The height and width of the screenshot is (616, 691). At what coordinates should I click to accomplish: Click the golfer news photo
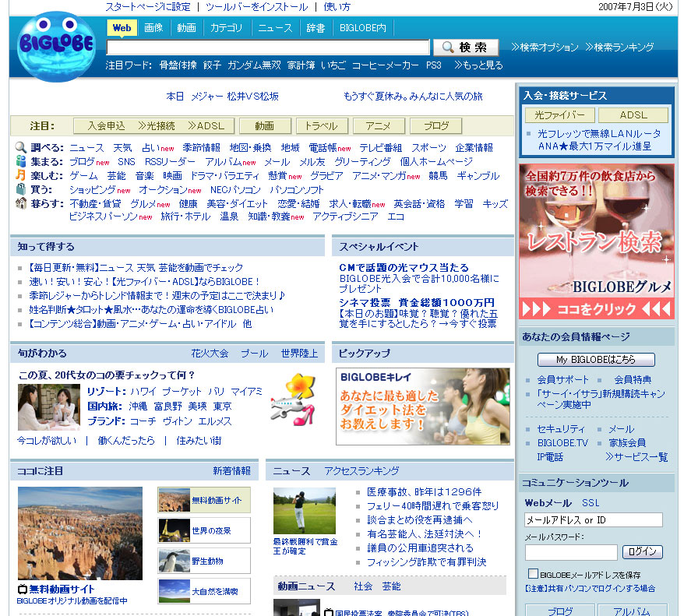[x=305, y=511]
